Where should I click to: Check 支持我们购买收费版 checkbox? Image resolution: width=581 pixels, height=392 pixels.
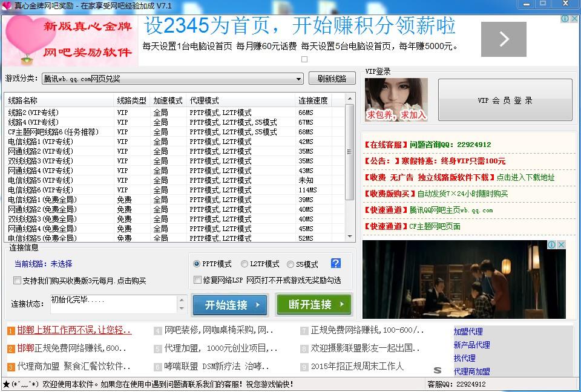point(17,281)
